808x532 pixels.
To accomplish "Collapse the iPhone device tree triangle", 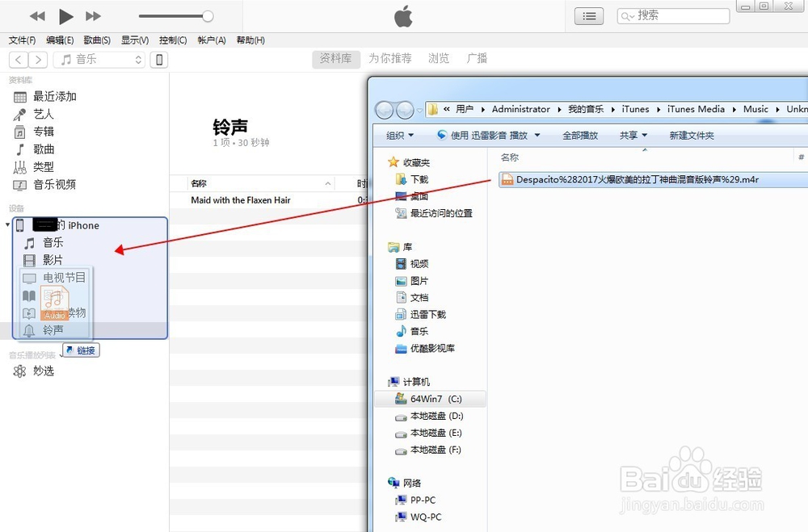I will (7, 225).
